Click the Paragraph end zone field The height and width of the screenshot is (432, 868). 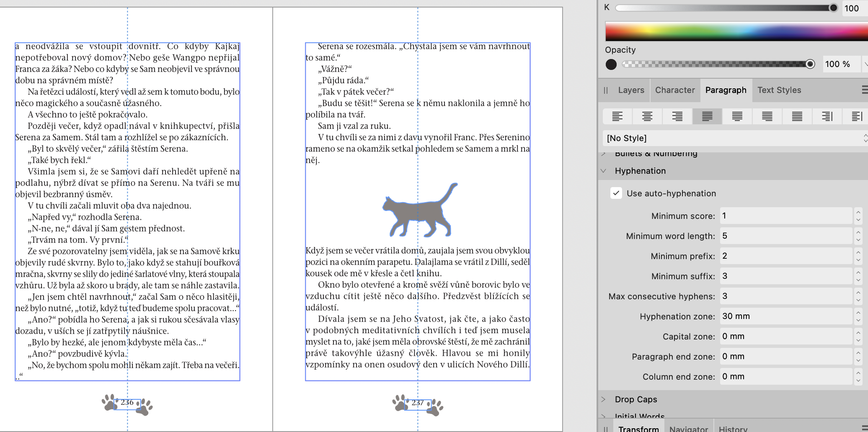pos(786,357)
